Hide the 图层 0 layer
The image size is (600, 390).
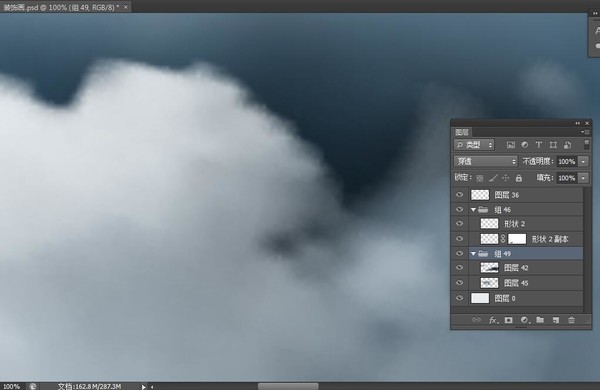[460, 298]
